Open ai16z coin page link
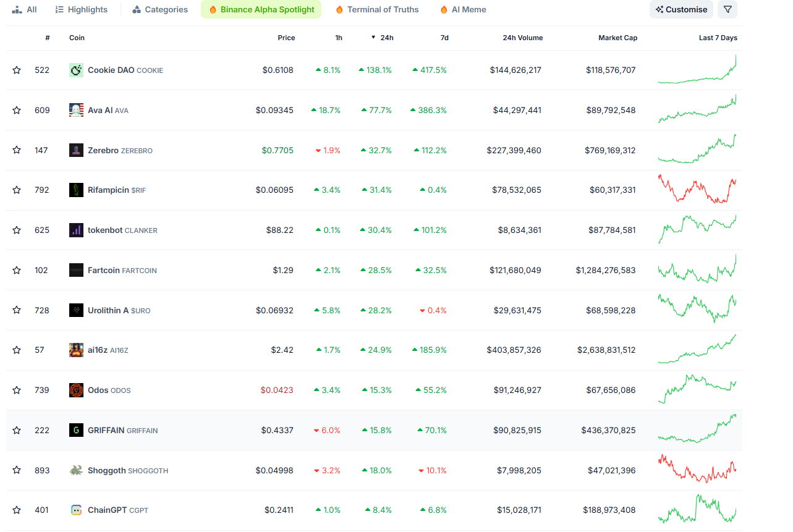 (x=108, y=350)
